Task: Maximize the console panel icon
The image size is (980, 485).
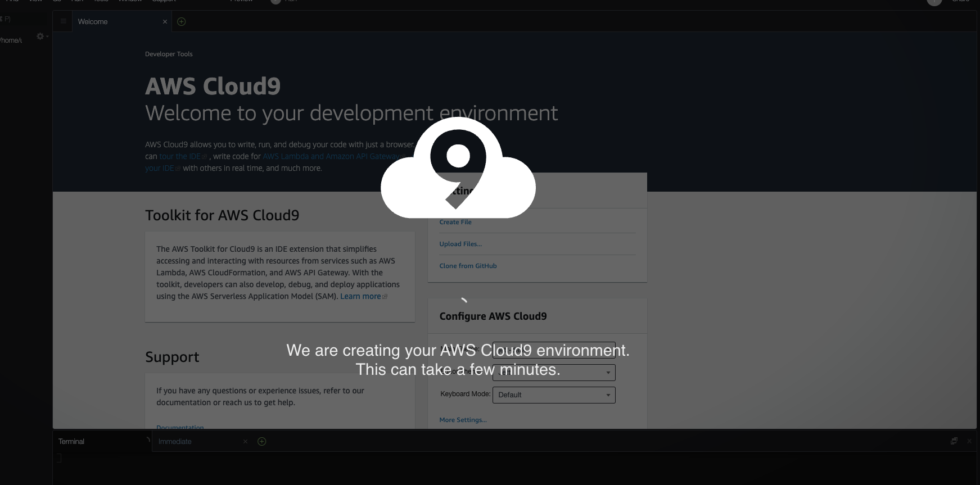Action: [954, 441]
